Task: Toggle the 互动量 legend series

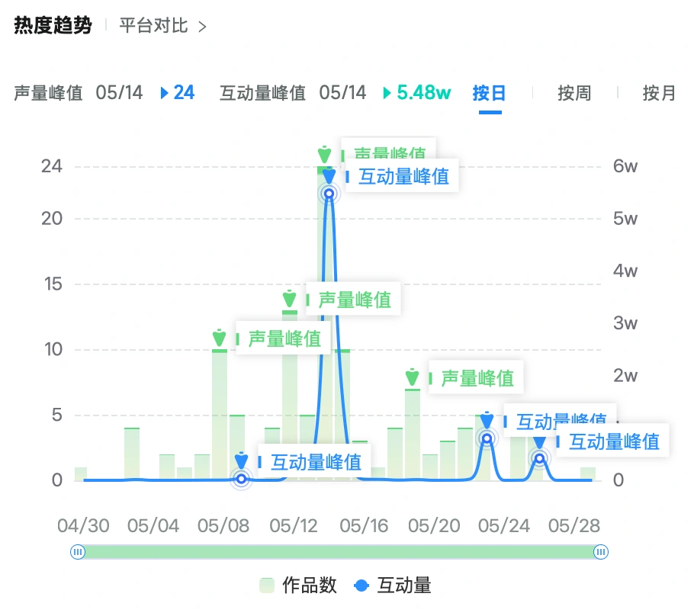Action: [x=393, y=586]
